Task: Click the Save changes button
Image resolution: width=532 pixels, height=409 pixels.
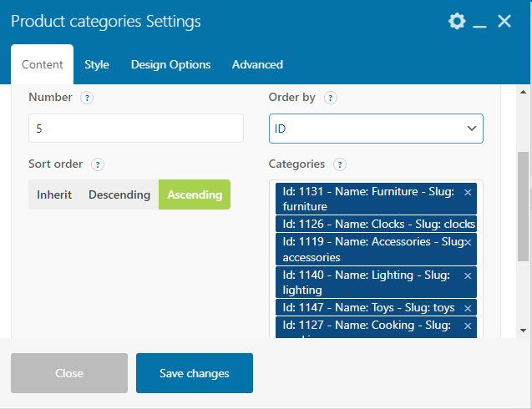Action: pyautogui.click(x=195, y=373)
